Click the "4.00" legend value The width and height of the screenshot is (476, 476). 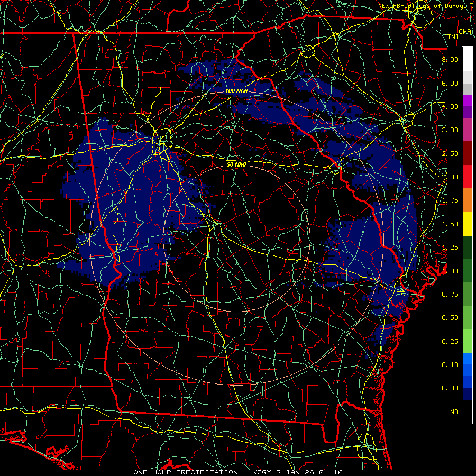tap(450, 106)
